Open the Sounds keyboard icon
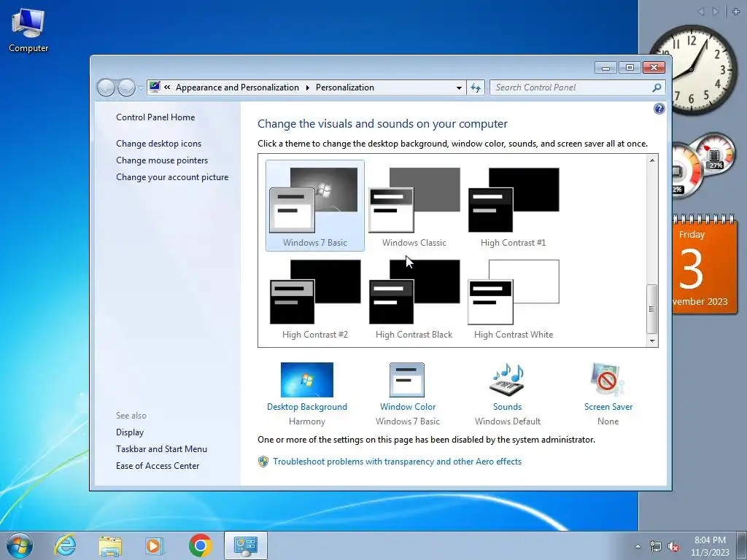Image resolution: width=747 pixels, height=560 pixels. pos(507,380)
